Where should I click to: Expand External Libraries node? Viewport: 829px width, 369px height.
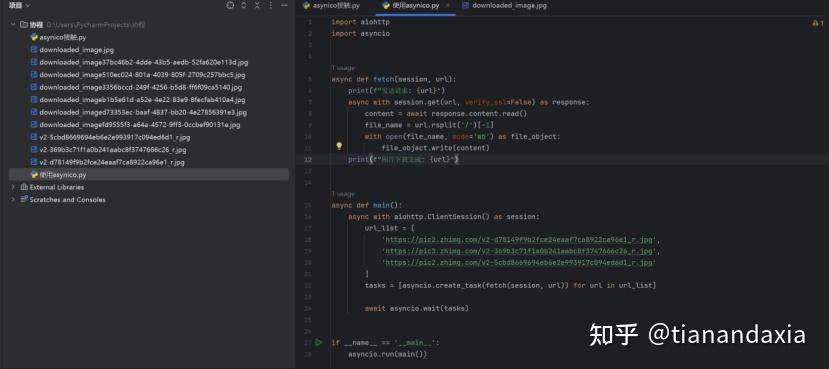click(13, 187)
